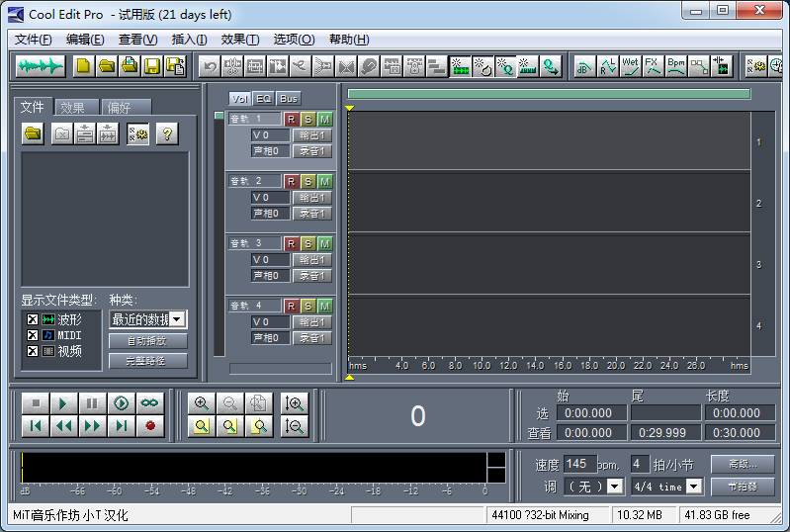Image resolution: width=790 pixels, height=532 pixels.
Task: Open session folder icon in main toolbar
Action: [x=107, y=66]
